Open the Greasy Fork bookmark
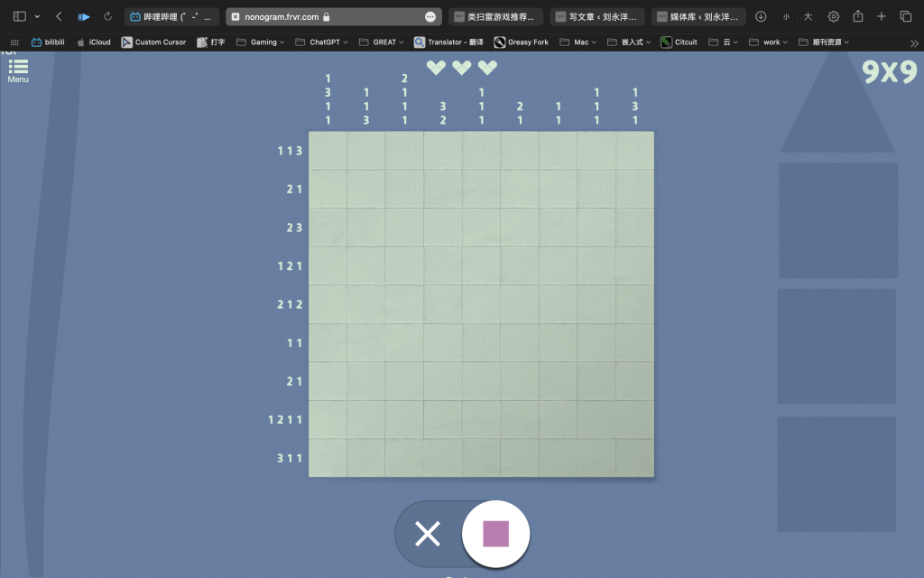This screenshot has height=578, width=924. [522, 42]
